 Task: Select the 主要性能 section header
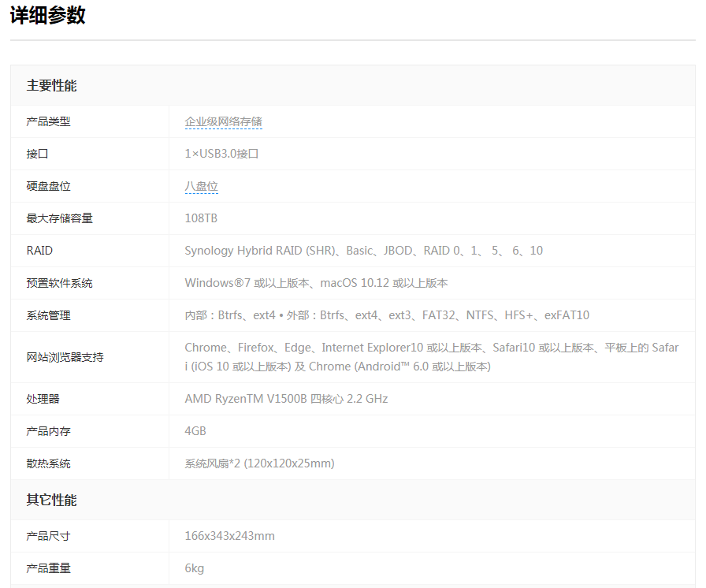pyautogui.click(x=51, y=86)
